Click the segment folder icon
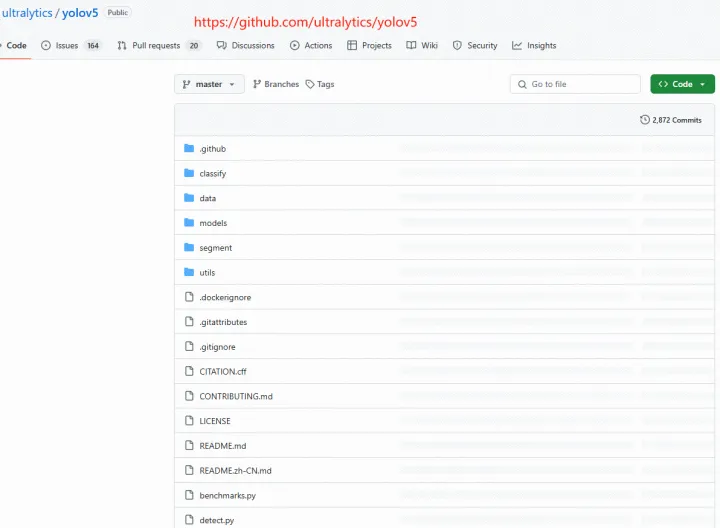721x528 pixels. point(189,247)
